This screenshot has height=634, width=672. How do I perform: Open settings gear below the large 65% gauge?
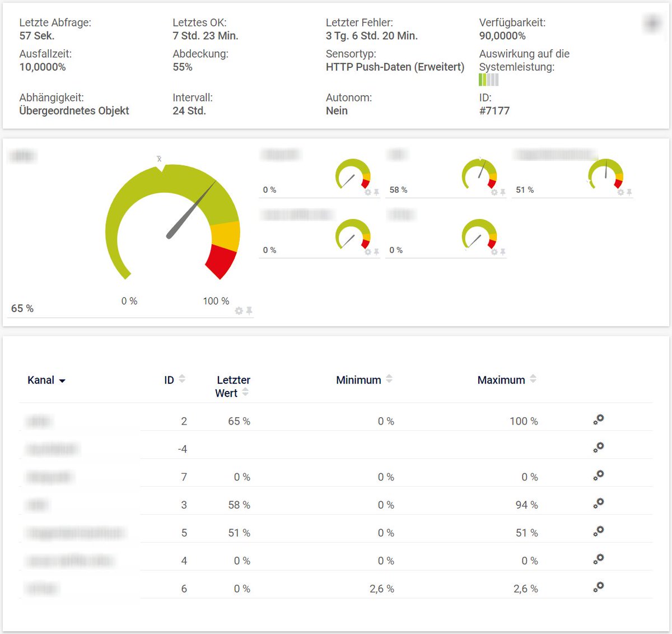coord(239,310)
